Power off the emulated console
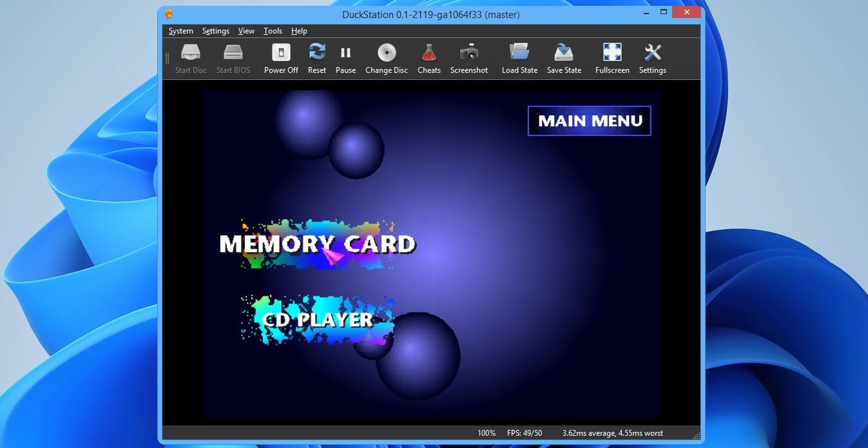This screenshot has height=448, width=868. pos(281,59)
